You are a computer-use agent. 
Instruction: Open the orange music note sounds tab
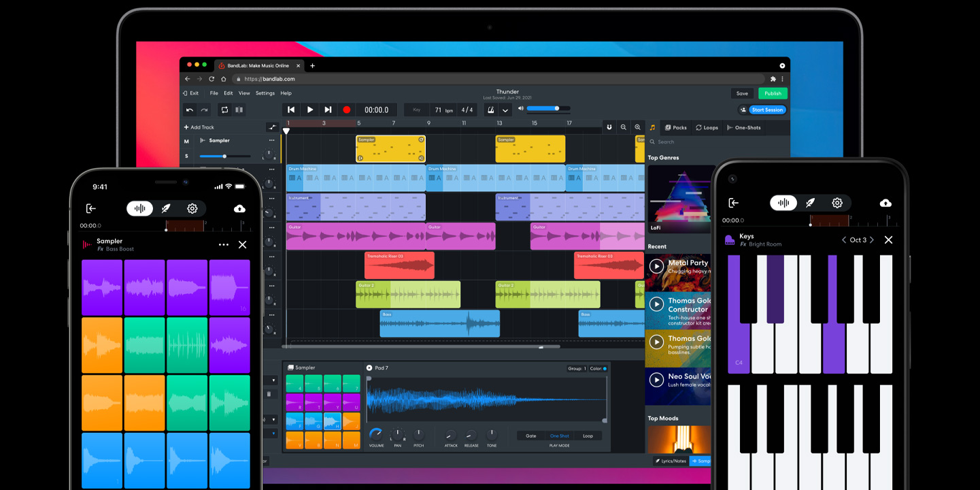652,127
